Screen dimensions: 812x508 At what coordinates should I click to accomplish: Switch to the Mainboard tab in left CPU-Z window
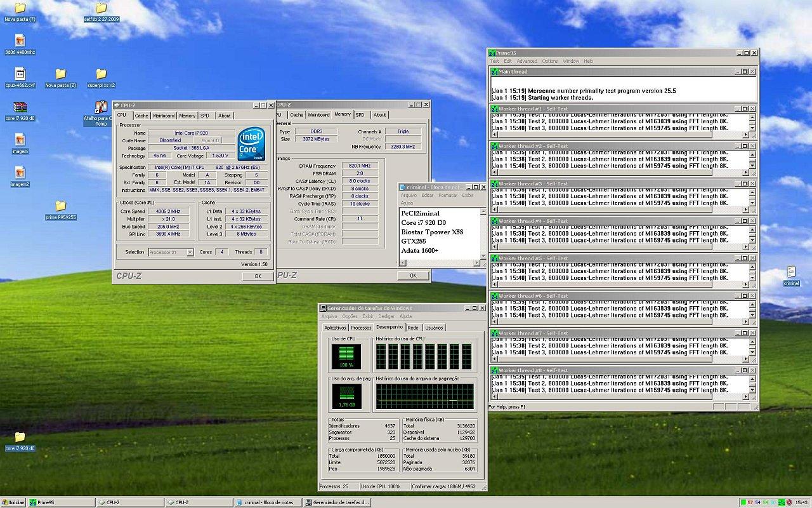coord(164,116)
